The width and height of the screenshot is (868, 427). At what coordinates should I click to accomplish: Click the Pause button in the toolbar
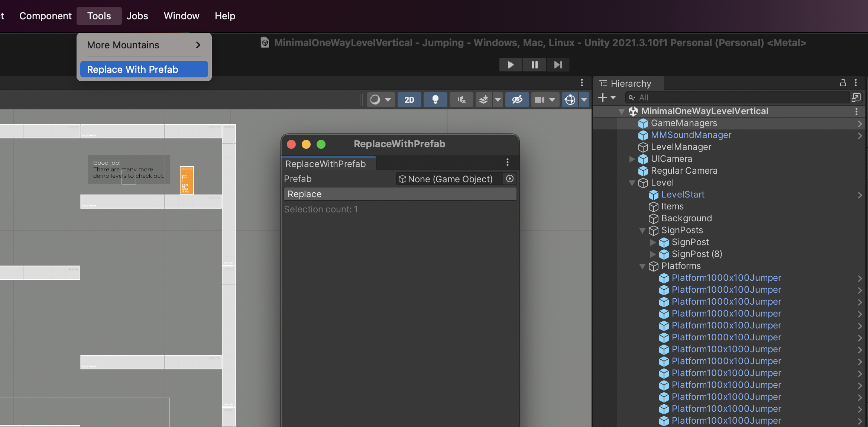click(534, 65)
